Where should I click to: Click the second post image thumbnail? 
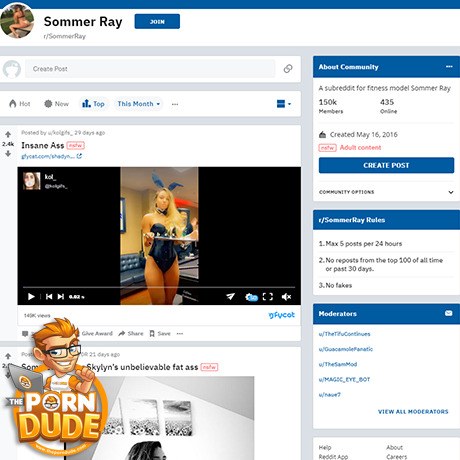pos(159,418)
